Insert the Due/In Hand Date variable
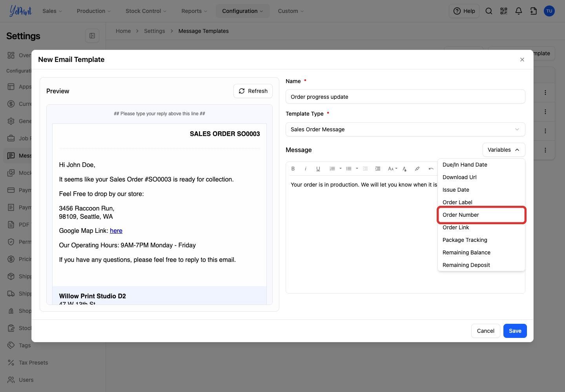 (x=481, y=165)
